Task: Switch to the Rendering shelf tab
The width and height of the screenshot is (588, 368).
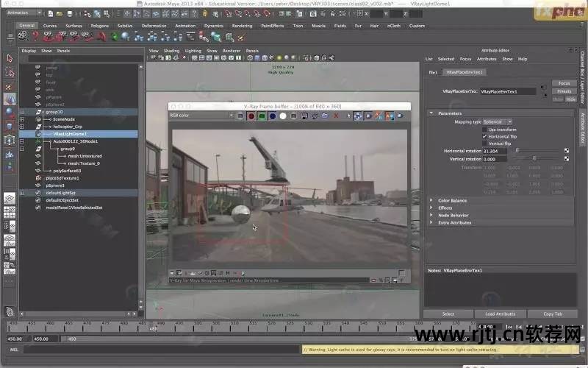Action: pos(243,26)
